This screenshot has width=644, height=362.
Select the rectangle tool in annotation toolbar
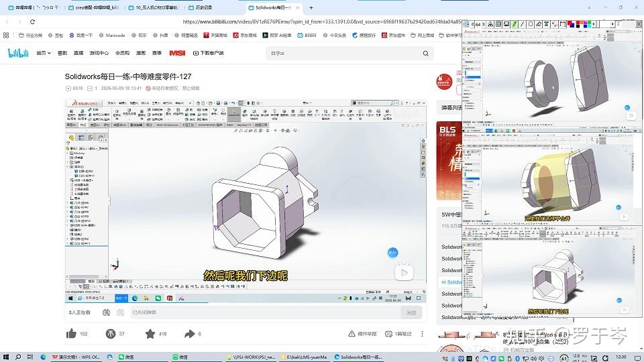point(530,24)
